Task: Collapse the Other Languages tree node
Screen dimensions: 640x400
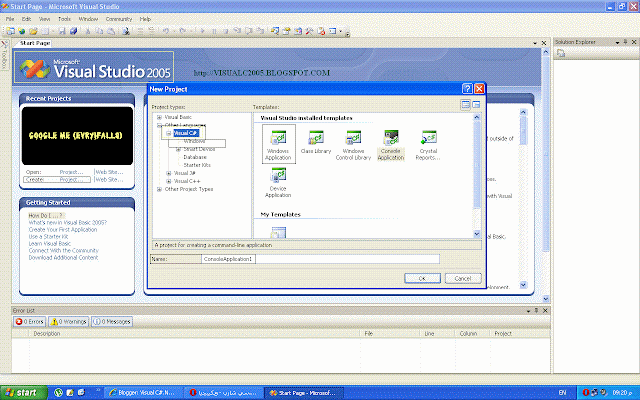Action: coord(159,125)
